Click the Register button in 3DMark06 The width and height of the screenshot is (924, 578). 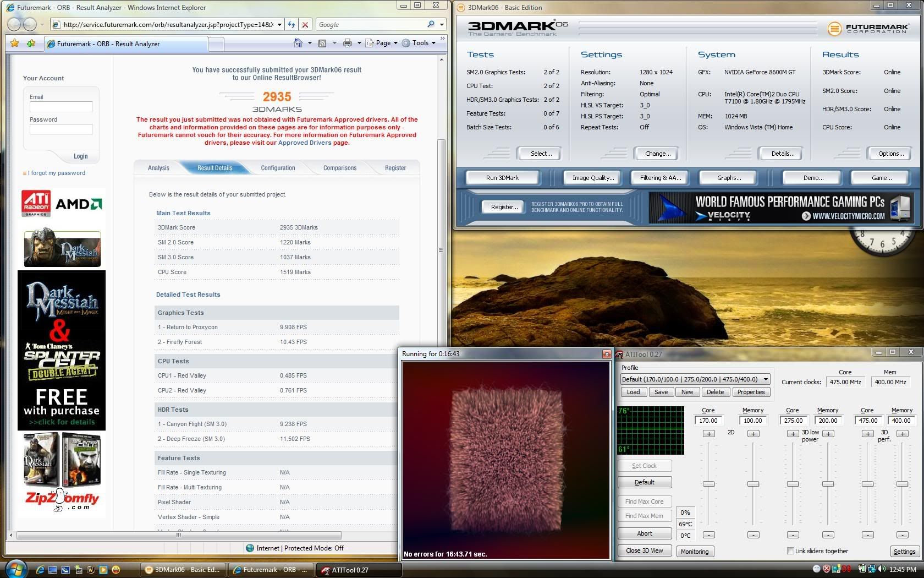[504, 207]
